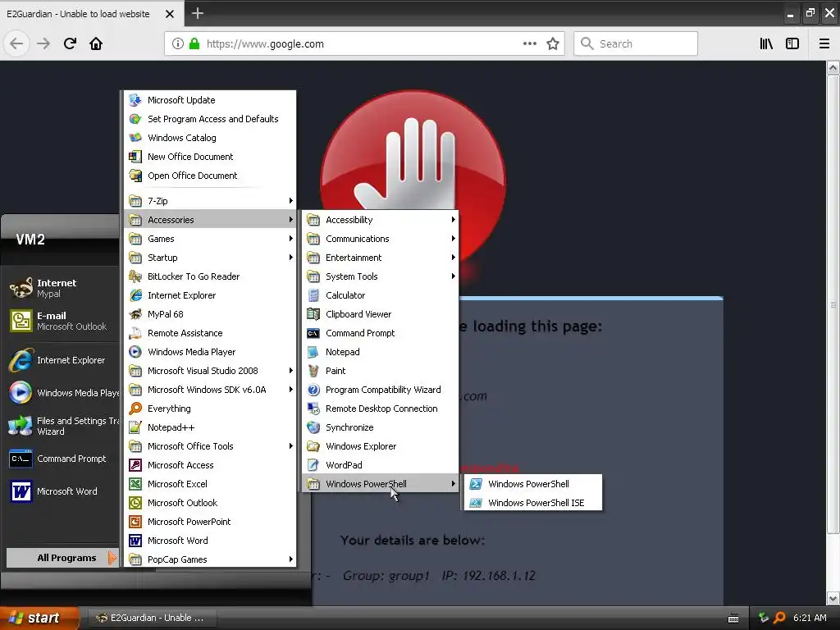Launch Microsoft PowerPoint
This screenshot has width=840, height=630.
[x=210, y=522]
